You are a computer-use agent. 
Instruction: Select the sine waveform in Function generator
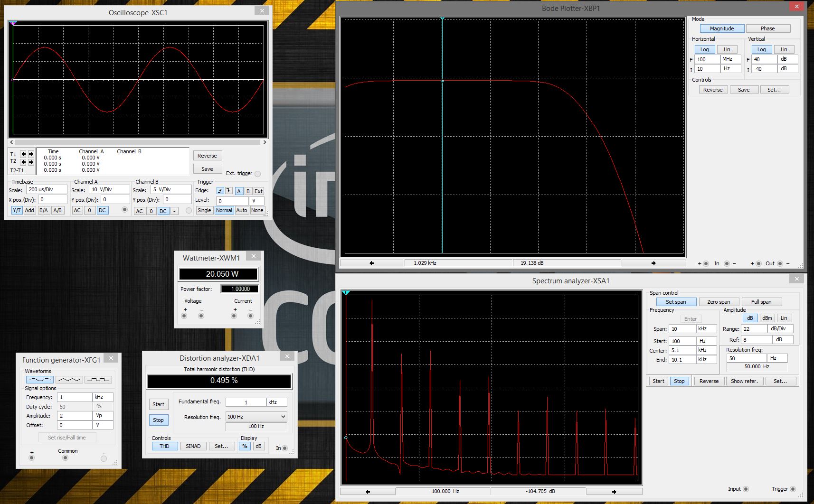coord(39,380)
